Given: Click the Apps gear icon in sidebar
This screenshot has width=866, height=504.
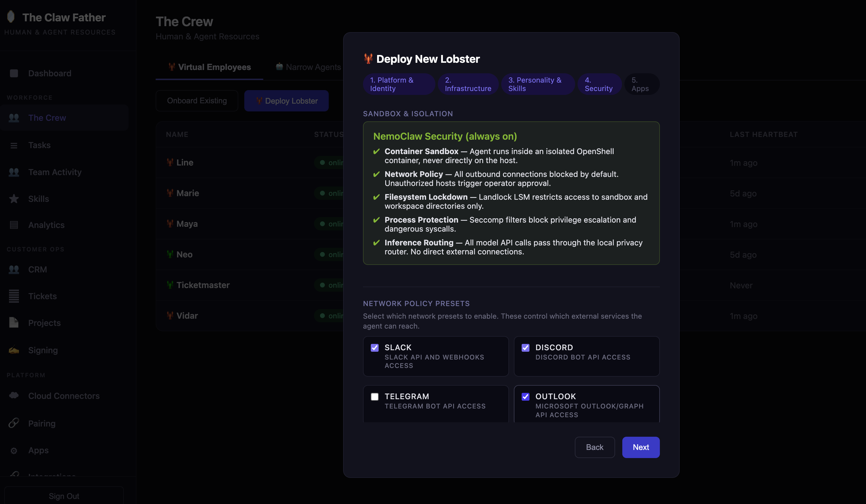Looking at the screenshot, I should (14, 451).
